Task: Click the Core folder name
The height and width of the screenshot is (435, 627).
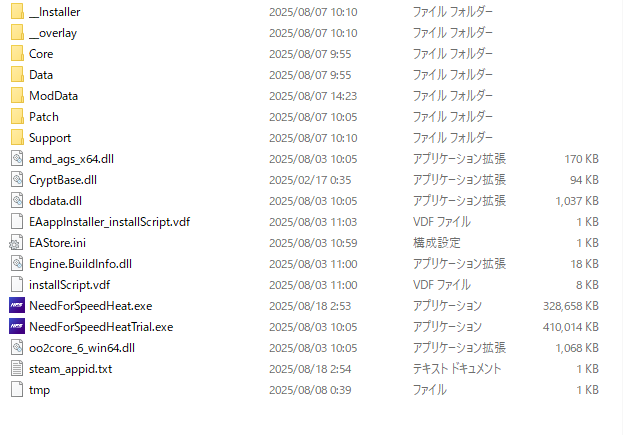Action: pos(41,54)
